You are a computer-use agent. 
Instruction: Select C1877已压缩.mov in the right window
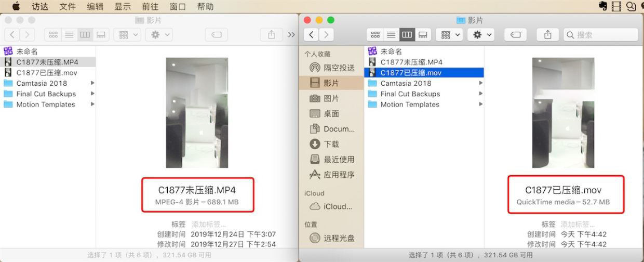click(424, 73)
